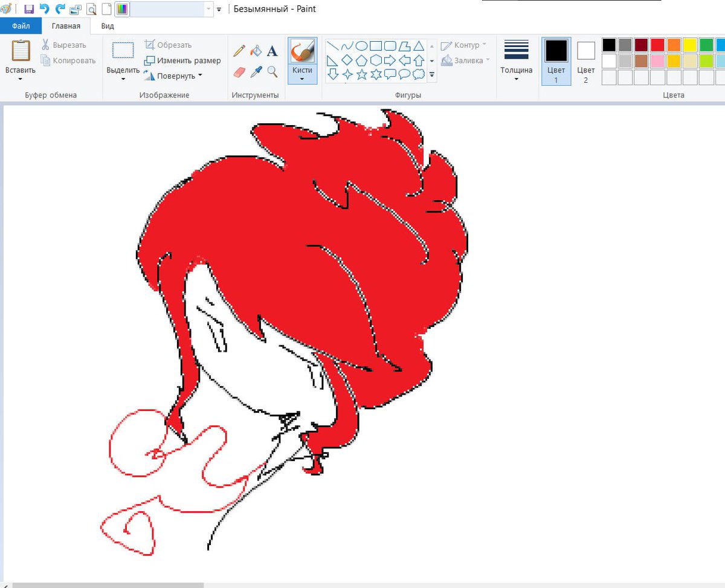This screenshot has height=588, width=725.
Task: Switch to the Главная tab
Action: click(66, 26)
